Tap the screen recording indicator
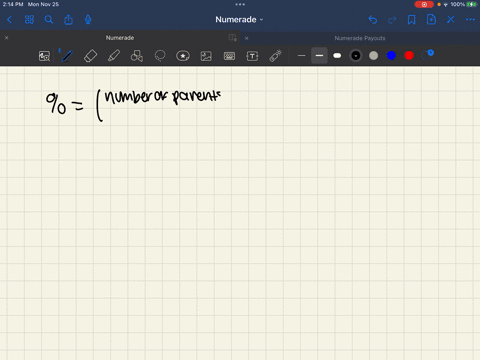This screenshot has height=360, width=480. click(424, 4)
